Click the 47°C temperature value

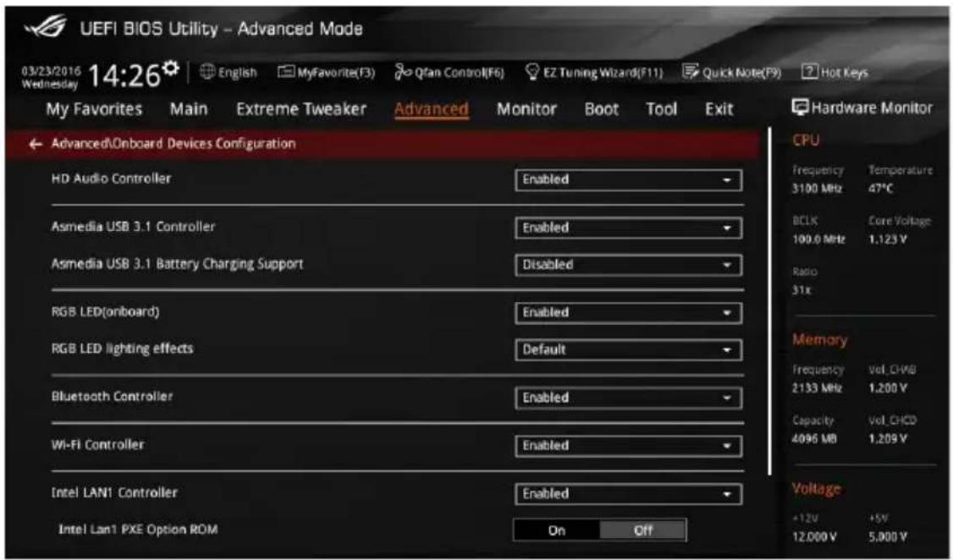click(x=881, y=189)
